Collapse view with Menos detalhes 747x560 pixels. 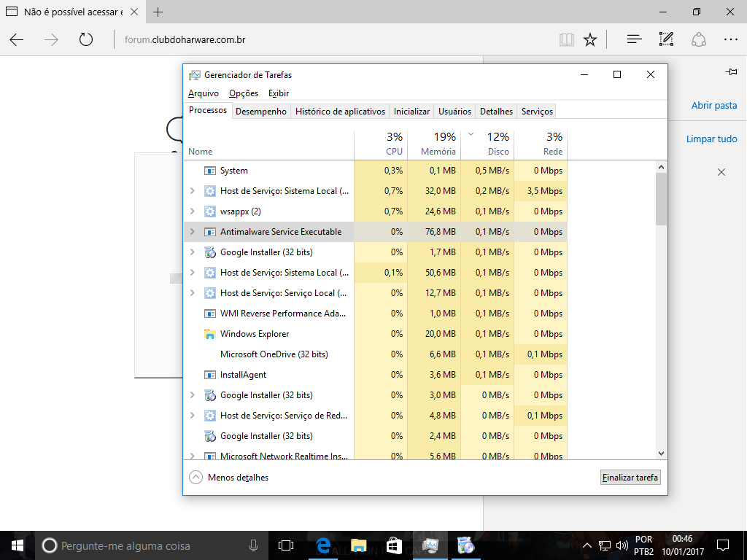click(229, 477)
